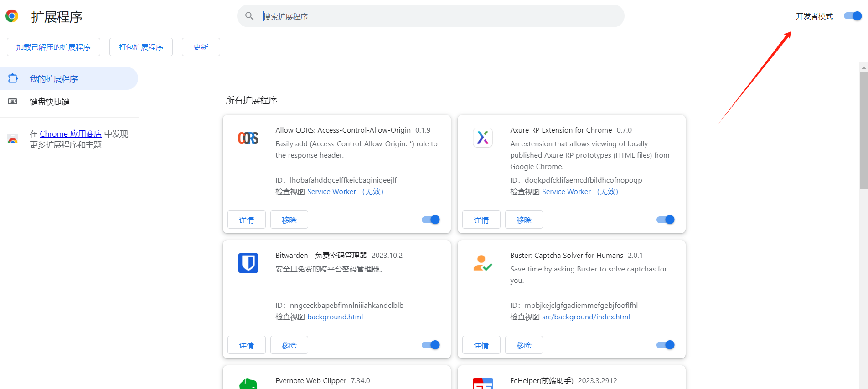Open the Chrome 应用商店 link
868x389 pixels.
(x=71, y=134)
